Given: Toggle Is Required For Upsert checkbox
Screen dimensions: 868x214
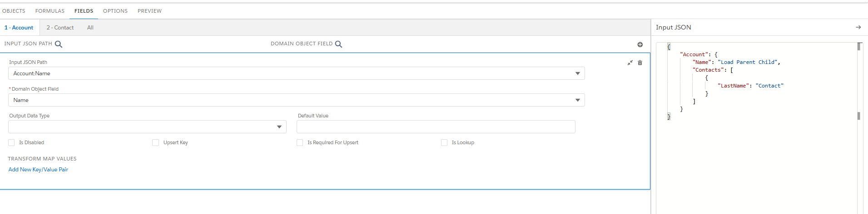Looking at the screenshot, I should coord(300,143).
